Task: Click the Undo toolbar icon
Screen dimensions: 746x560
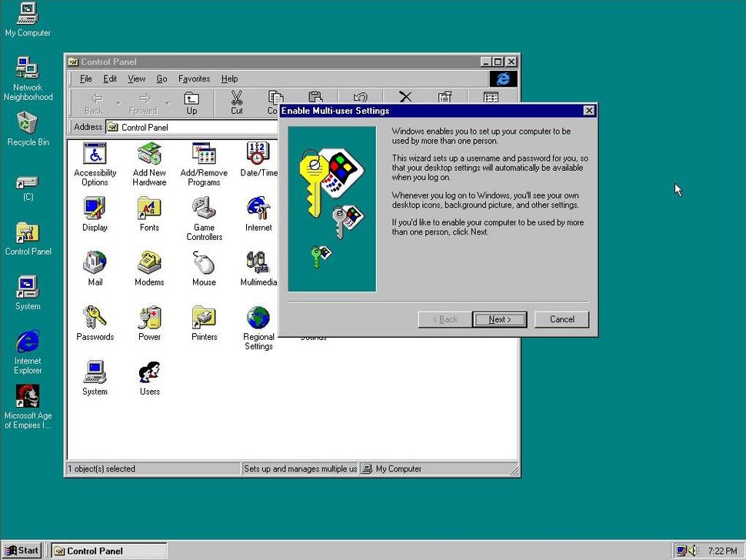Action: tap(360, 98)
